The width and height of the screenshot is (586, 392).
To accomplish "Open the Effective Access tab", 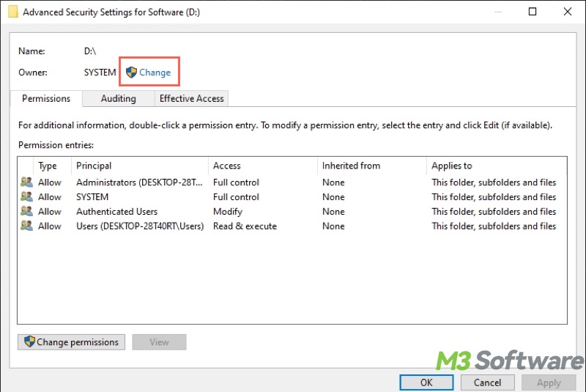I will pyautogui.click(x=191, y=99).
